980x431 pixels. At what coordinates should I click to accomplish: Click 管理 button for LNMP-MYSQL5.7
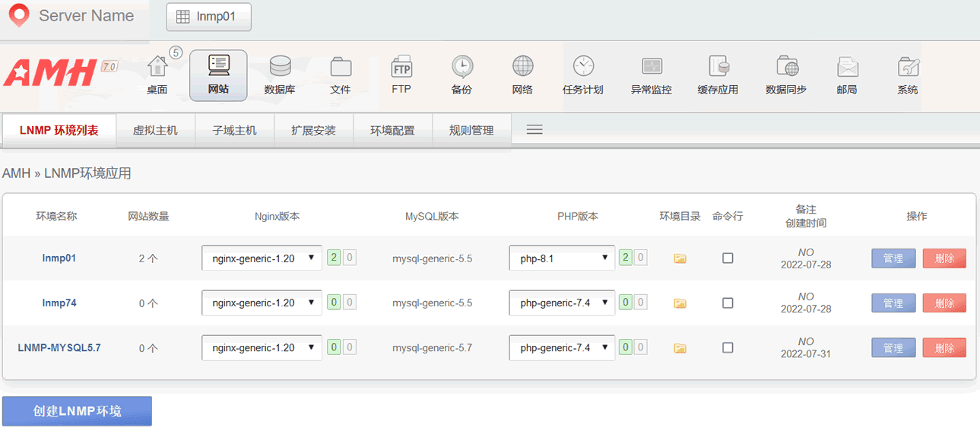893,348
